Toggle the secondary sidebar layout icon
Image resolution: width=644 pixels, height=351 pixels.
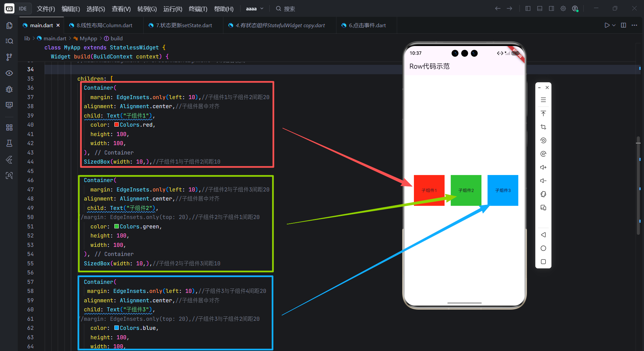tap(551, 8)
